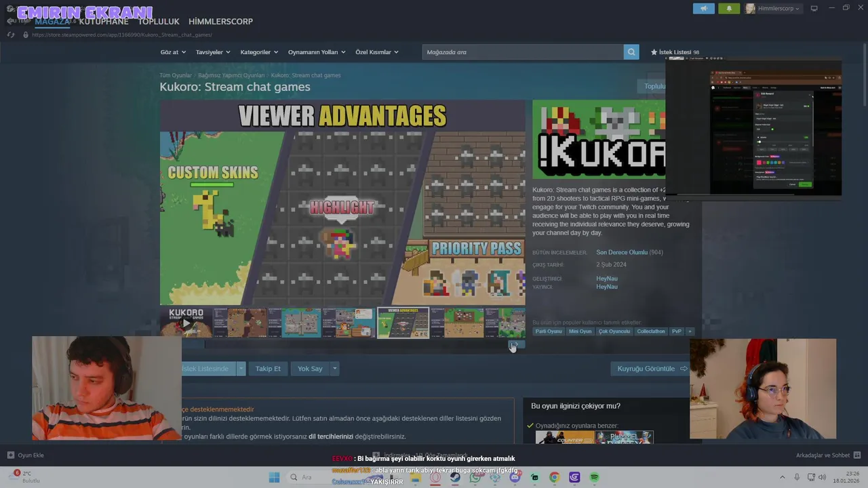Open the taskbar volume control icon
The width and height of the screenshot is (868, 488).
[822, 477]
